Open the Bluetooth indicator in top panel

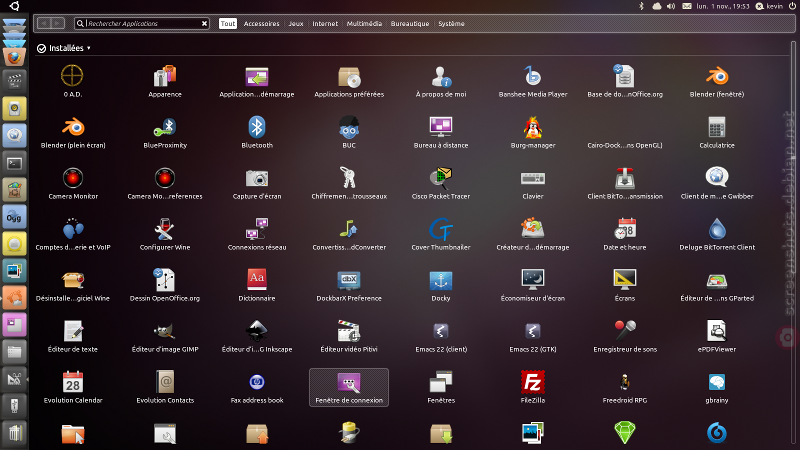(642, 6)
